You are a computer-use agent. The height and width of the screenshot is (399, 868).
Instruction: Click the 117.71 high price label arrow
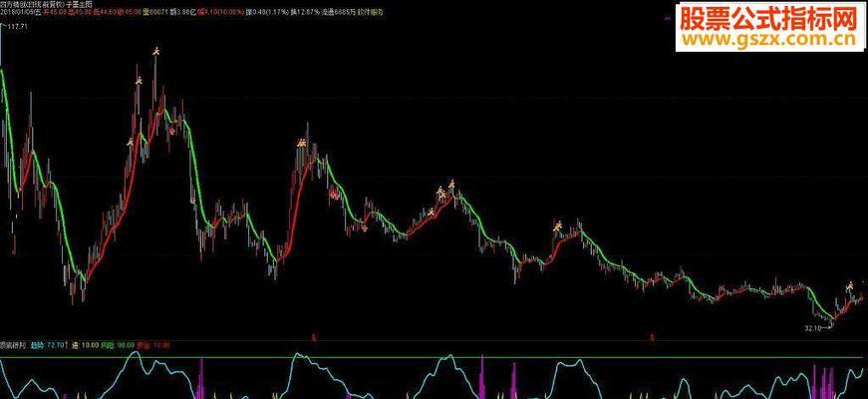[x=4, y=26]
